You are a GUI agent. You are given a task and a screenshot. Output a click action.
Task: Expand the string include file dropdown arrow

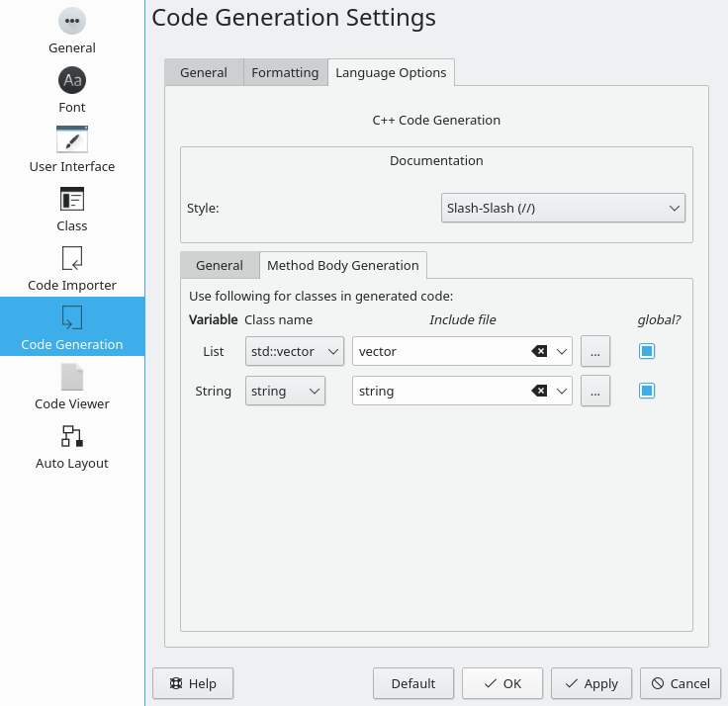coord(562,391)
